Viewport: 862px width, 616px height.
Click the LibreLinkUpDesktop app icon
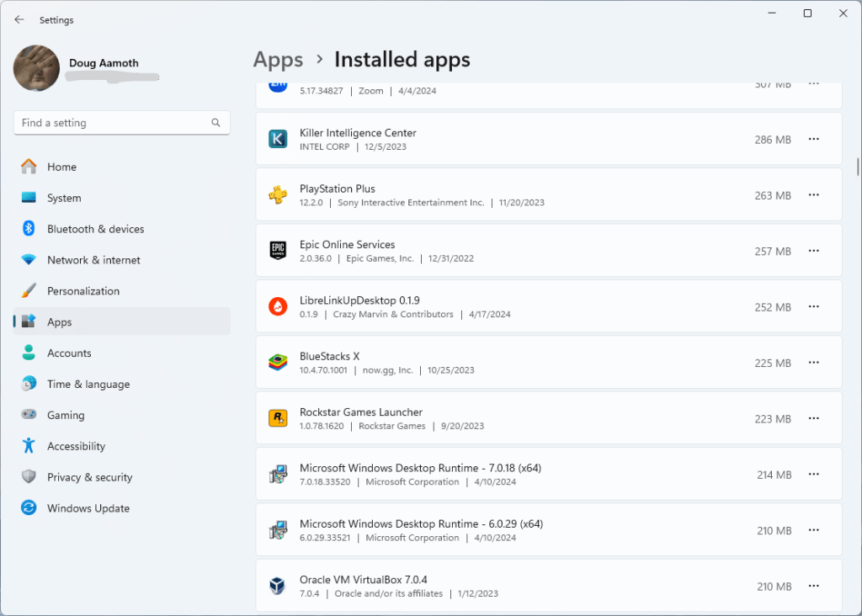[x=278, y=307]
